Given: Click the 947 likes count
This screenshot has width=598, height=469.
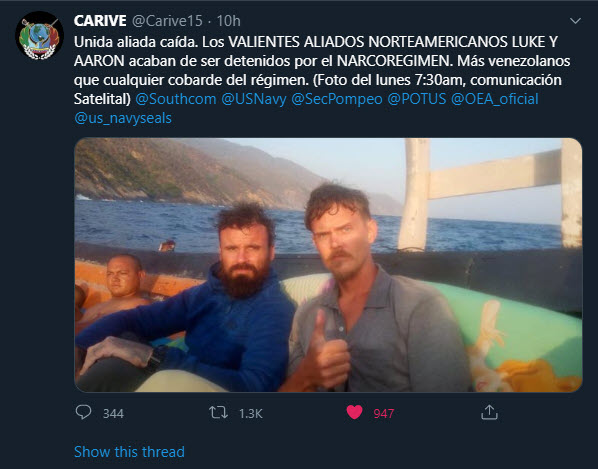Looking at the screenshot, I should pos(384,414).
